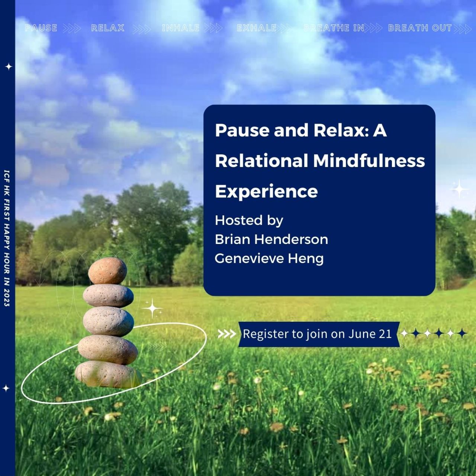Click the 'Register to join on June 21' banner
Image resolution: width=476 pixels, height=476 pixels.
tap(319, 334)
